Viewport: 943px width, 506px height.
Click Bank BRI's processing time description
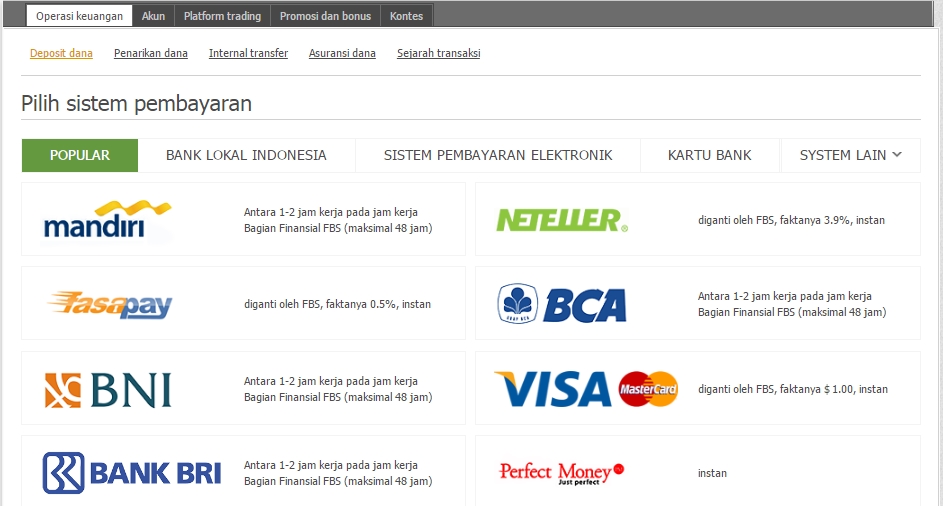[338, 473]
